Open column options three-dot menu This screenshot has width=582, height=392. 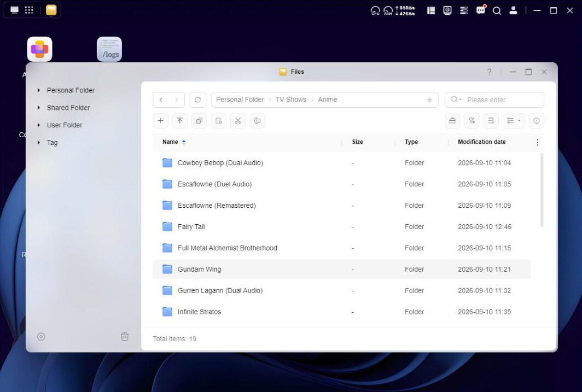(537, 142)
